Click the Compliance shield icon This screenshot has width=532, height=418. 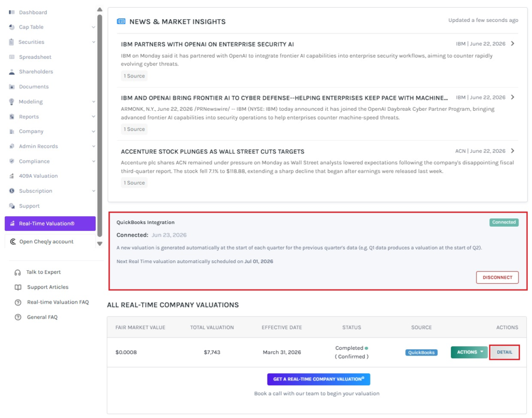click(x=12, y=161)
